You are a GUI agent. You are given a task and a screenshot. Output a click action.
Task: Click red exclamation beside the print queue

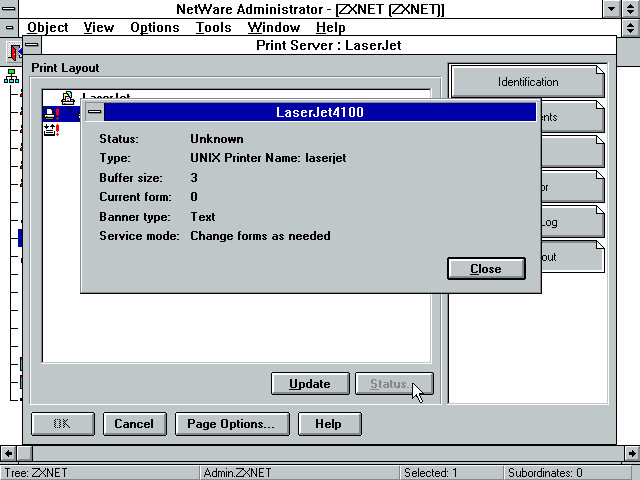[x=58, y=130]
